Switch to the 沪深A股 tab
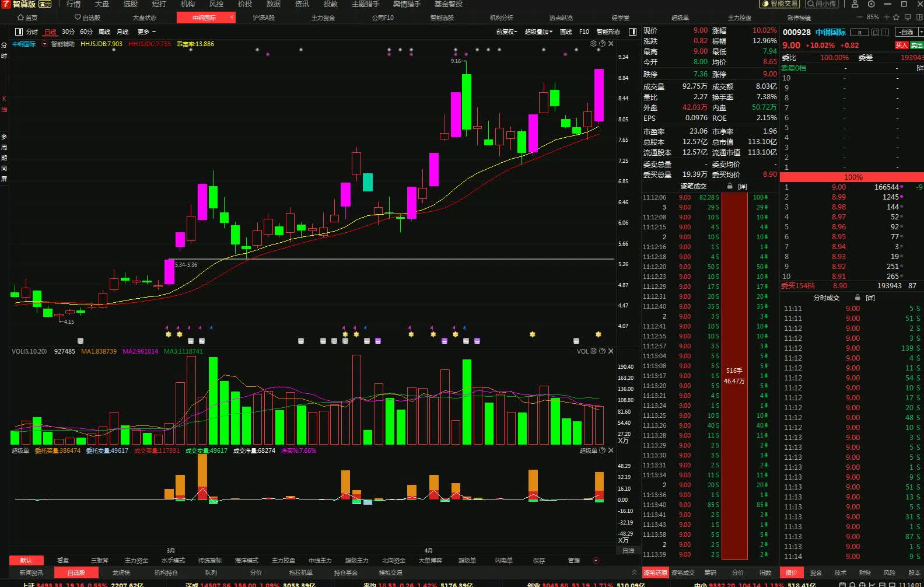This screenshot has width=924, height=587. [264, 18]
